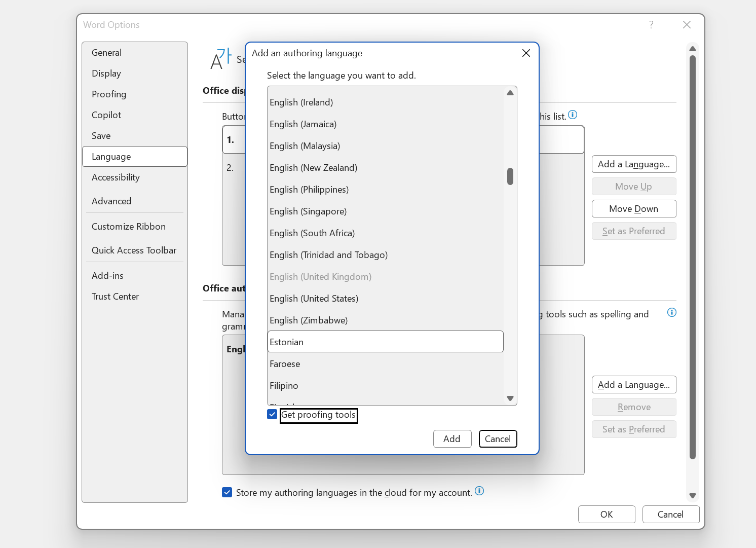Open the Copilot options category
The width and height of the screenshot is (756, 548).
coord(135,115)
